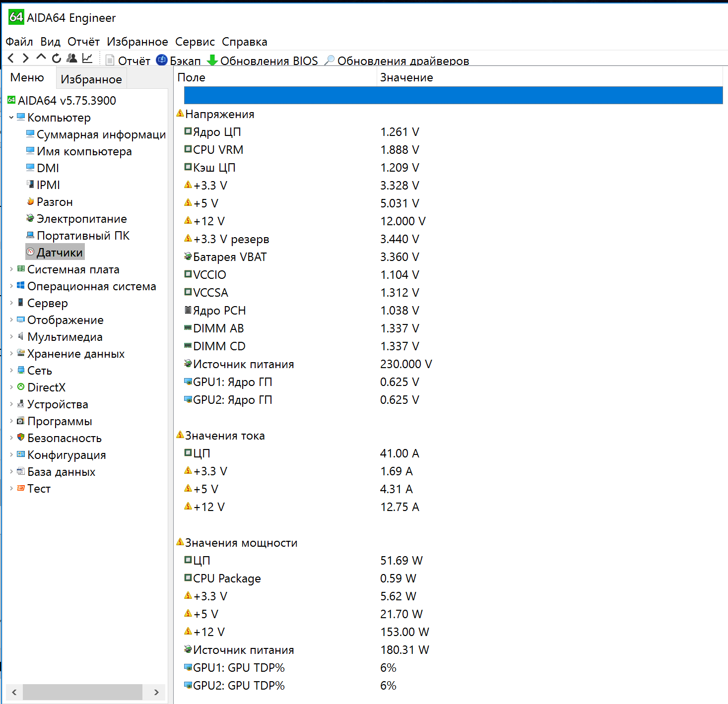Expand the Отображение tree node
The image size is (728, 704).
pyautogui.click(x=11, y=320)
